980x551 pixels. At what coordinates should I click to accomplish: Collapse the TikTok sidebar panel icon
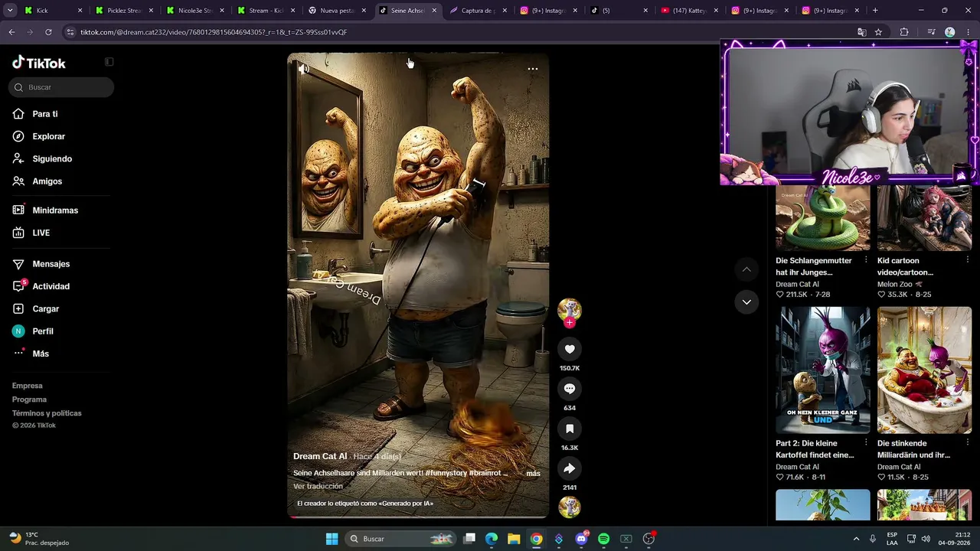(109, 62)
